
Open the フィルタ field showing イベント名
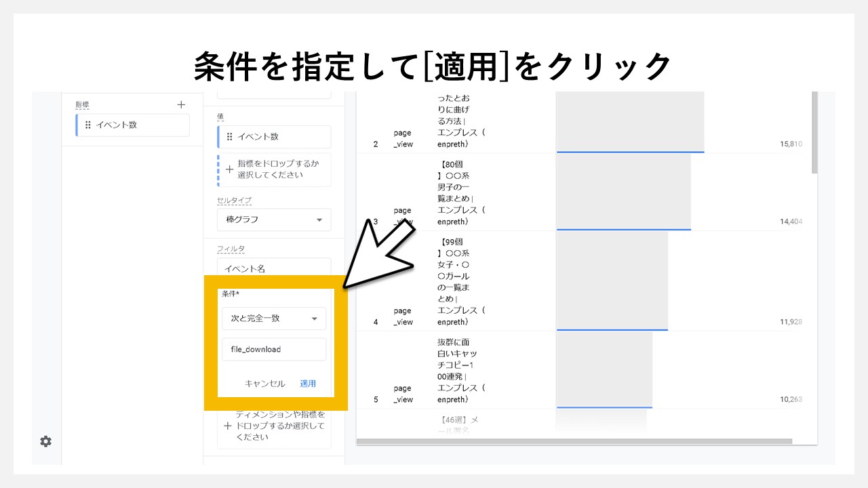tap(274, 268)
